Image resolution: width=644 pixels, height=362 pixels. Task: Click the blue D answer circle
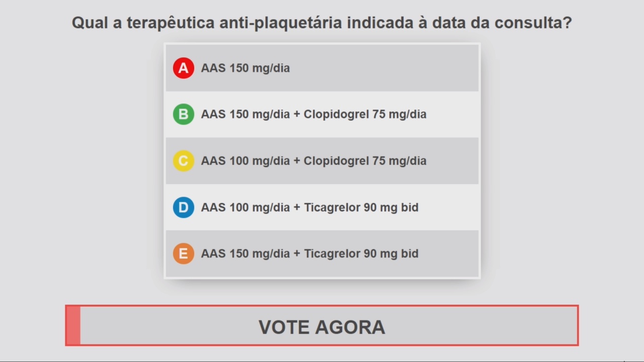[184, 207]
